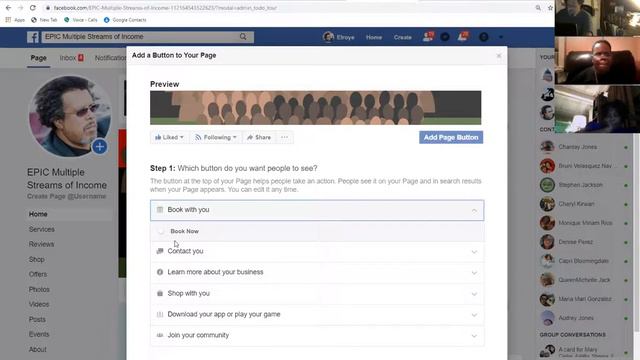Click the page profile picture
Screen dimensions: 640x360
coord(70,116)
